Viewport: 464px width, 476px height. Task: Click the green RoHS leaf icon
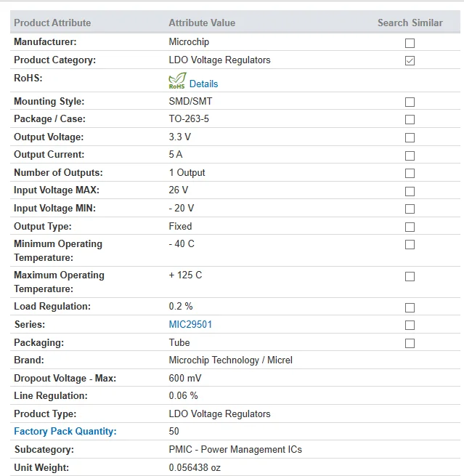[x=177, y=81]
